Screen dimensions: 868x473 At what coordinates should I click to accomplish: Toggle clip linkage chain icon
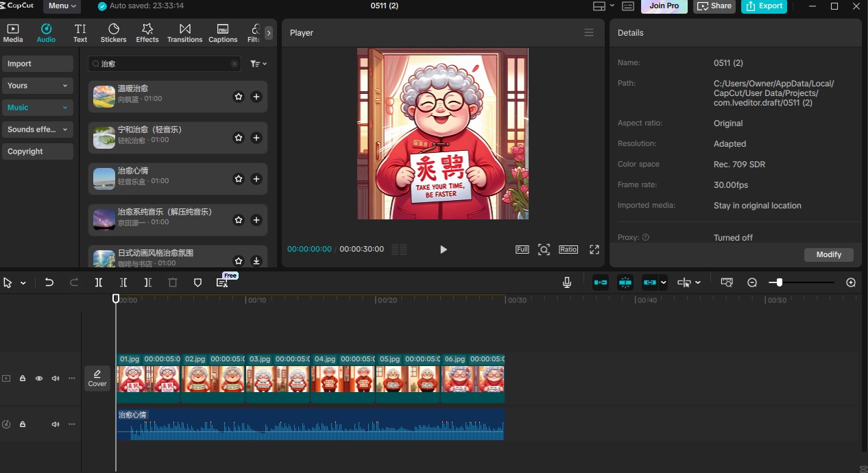point(650,282)
